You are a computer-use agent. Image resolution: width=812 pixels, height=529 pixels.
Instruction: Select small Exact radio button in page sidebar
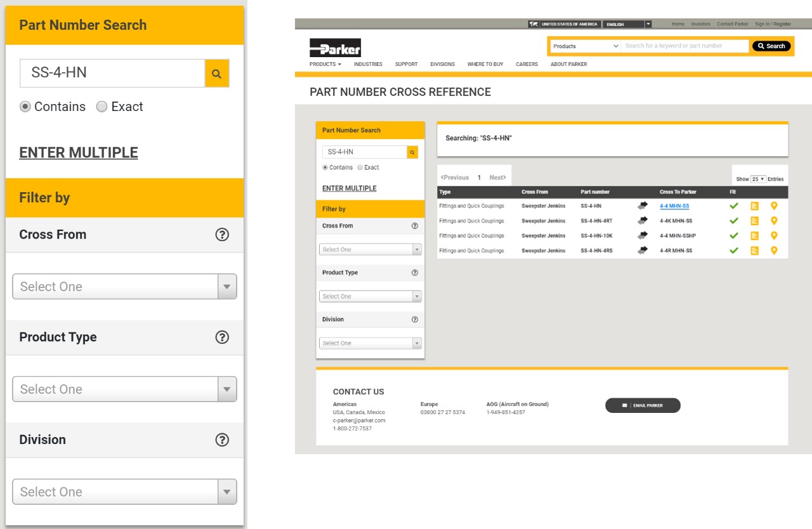click(360, 167)
